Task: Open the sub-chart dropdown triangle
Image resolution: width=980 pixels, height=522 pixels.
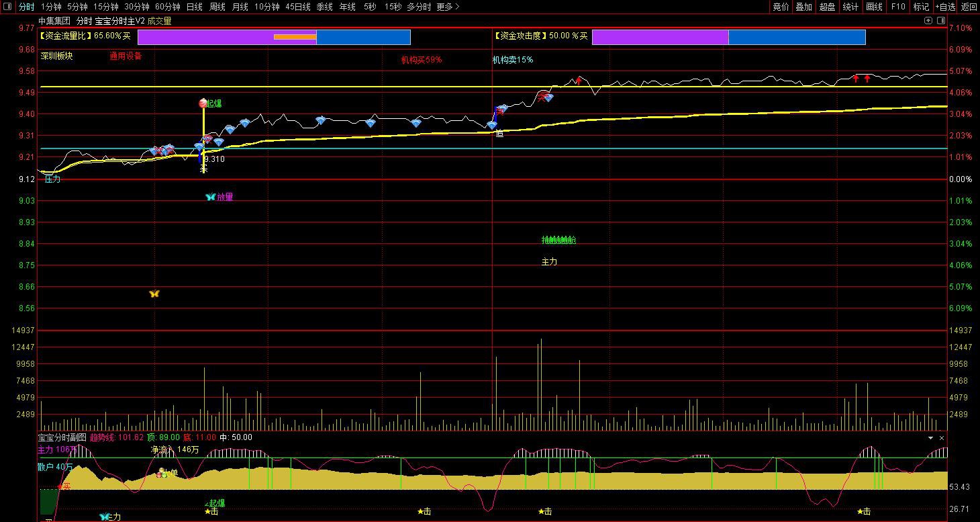Action: pyautogui.click(x=930, y=438)
